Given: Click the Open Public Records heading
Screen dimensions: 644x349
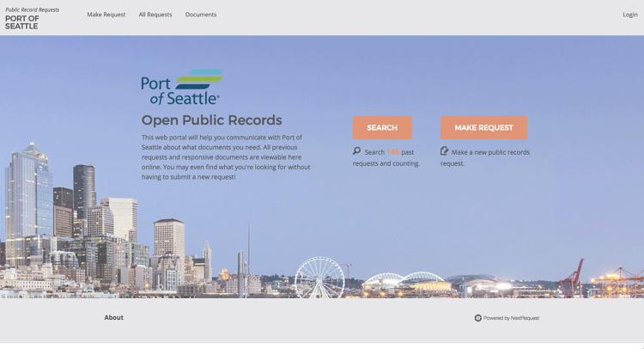Looking at the screenshot, I should (x=211, y=120).
